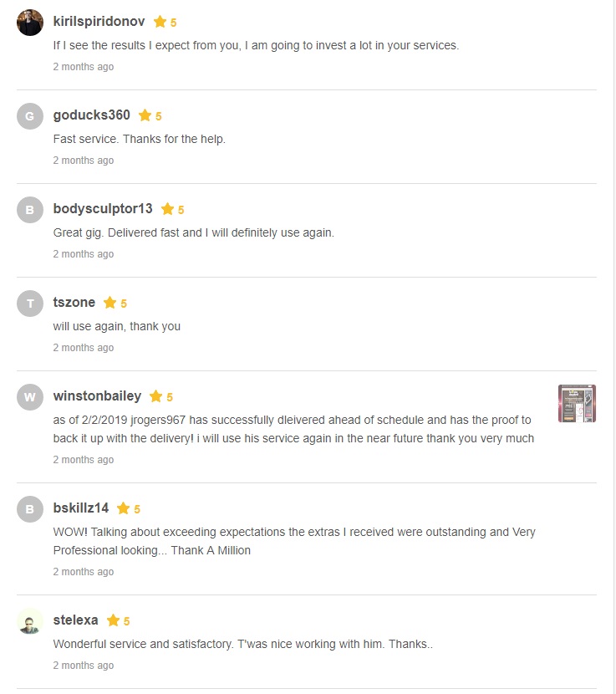This screenshot has width=616, height=694.
Task: Select the stelexa username
Action: coord(75,620)
